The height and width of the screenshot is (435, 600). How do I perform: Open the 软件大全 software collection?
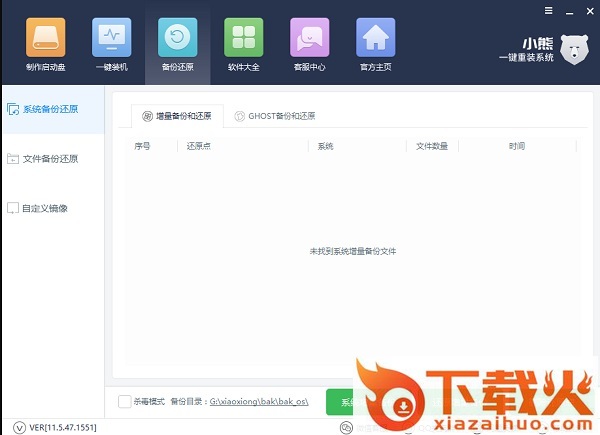(243, 44)
